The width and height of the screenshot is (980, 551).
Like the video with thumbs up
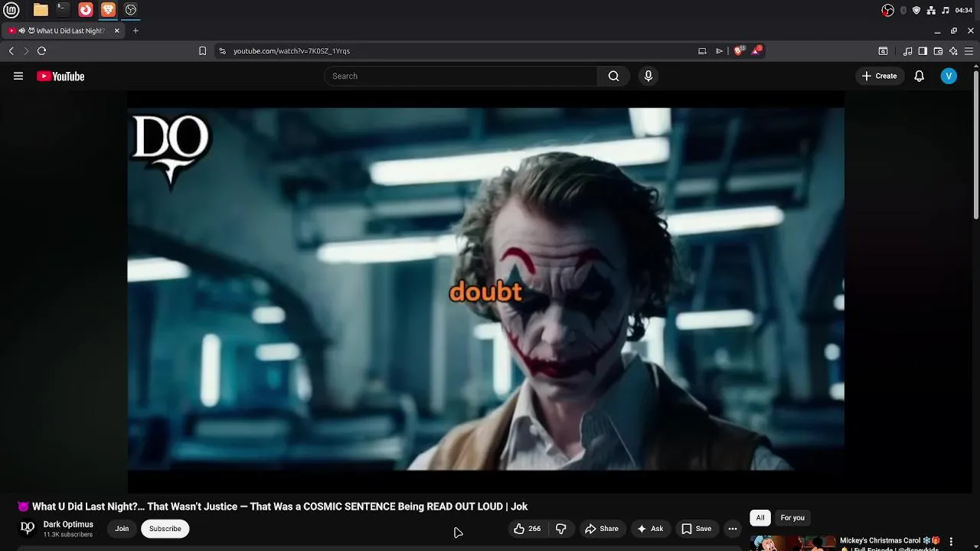click(528, 529)
